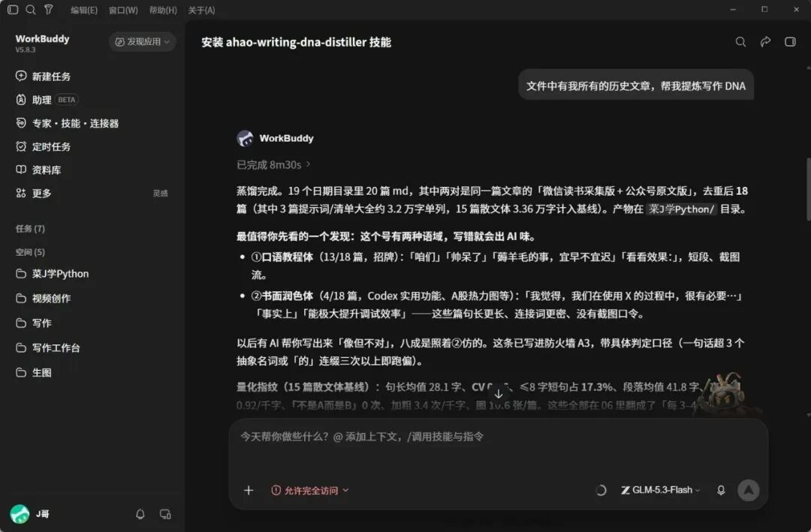The height and width of the screenshot is (532, 811).
Task: Click chat title 安装 ahao-writing-dna-distiller 技能
Action: click(x=296, y=42)
